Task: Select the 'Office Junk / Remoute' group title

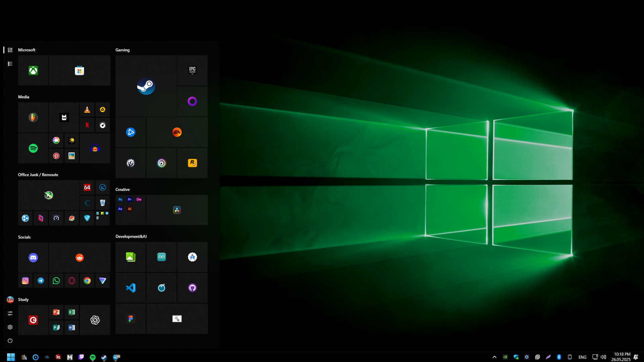Action: (38, 175)
